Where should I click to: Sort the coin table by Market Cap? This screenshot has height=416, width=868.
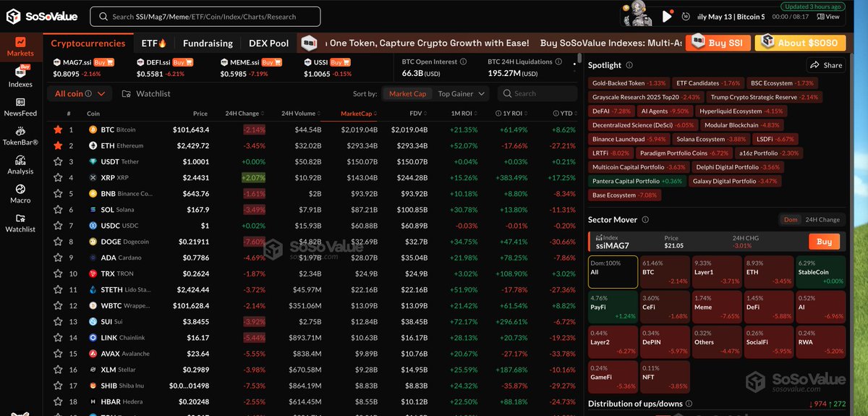(407, 93)
